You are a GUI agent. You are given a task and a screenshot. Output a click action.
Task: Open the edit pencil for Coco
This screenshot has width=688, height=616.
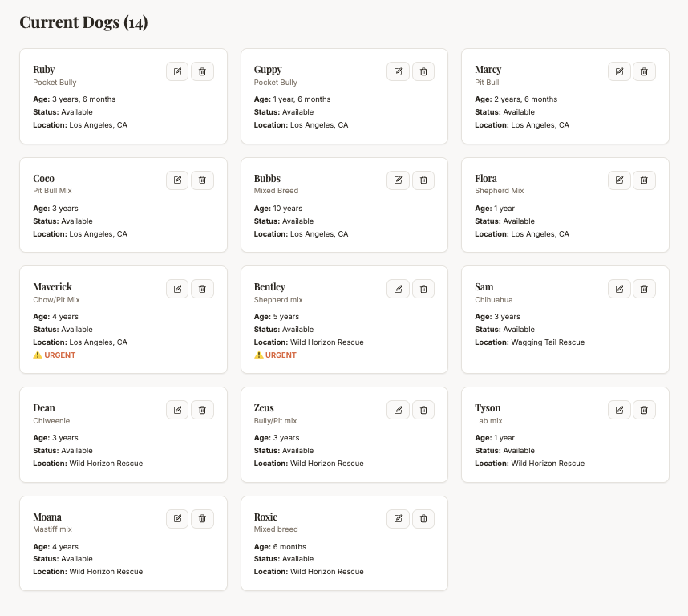click(x=177, y=180)
